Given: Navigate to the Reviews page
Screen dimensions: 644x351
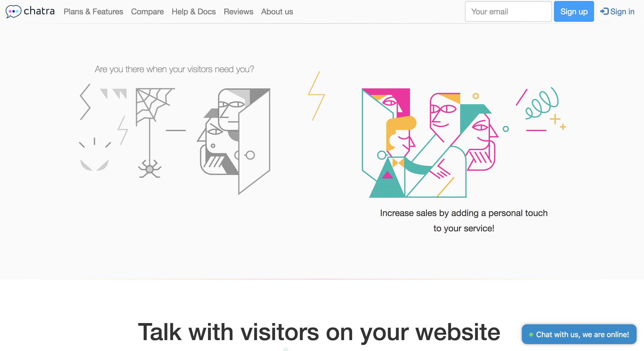Looking at the screenshot, I should pos(238,11).
